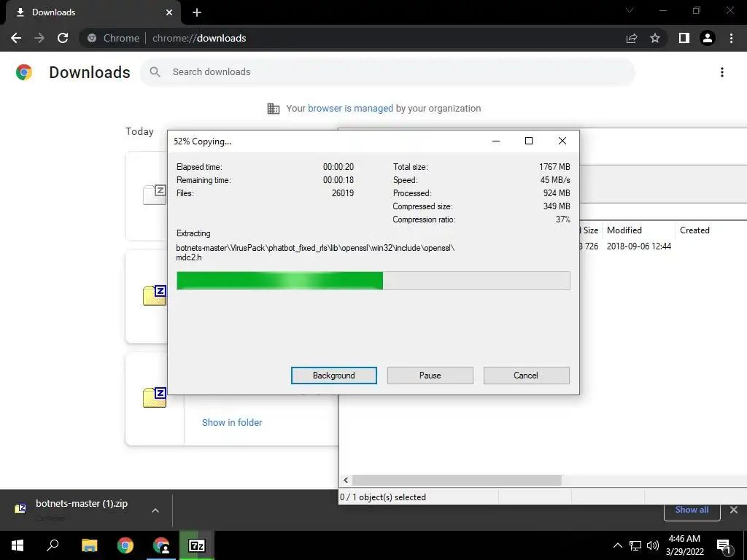Click second yellow zip file icon in downloads
Image resolution: width=747 pixels, height=560 pixels.
(x=155, y=295)
